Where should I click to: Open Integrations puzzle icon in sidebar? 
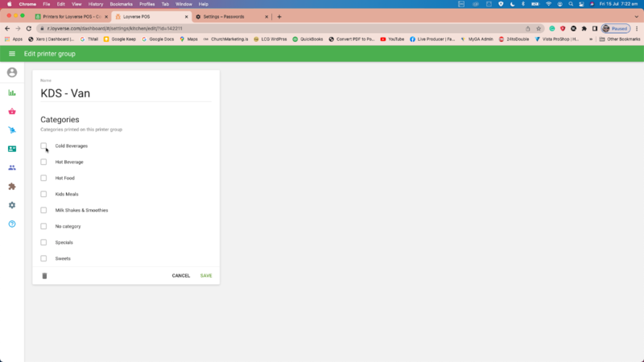click(x=12, y=187)
